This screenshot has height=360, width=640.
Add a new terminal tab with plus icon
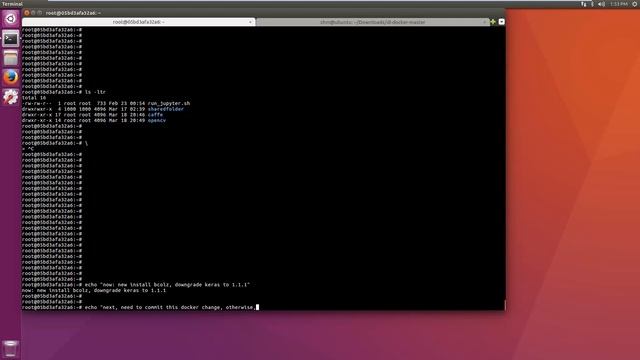[493, 22]
